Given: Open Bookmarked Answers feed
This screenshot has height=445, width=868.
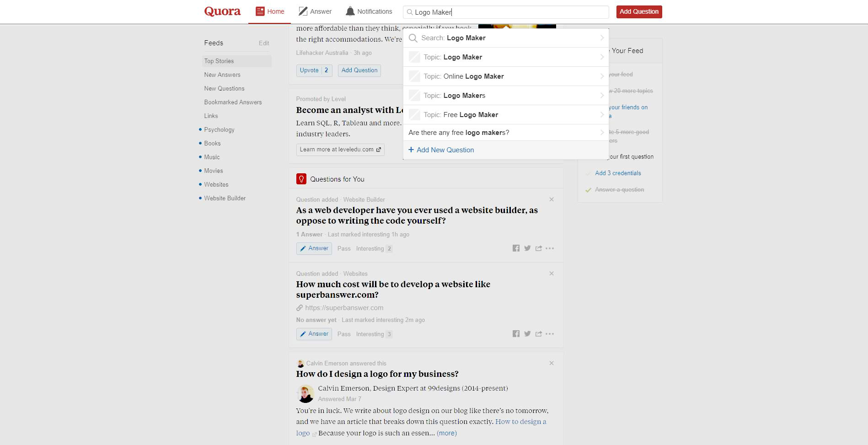Looking at the screenshot, I should [x=233, y=102].
